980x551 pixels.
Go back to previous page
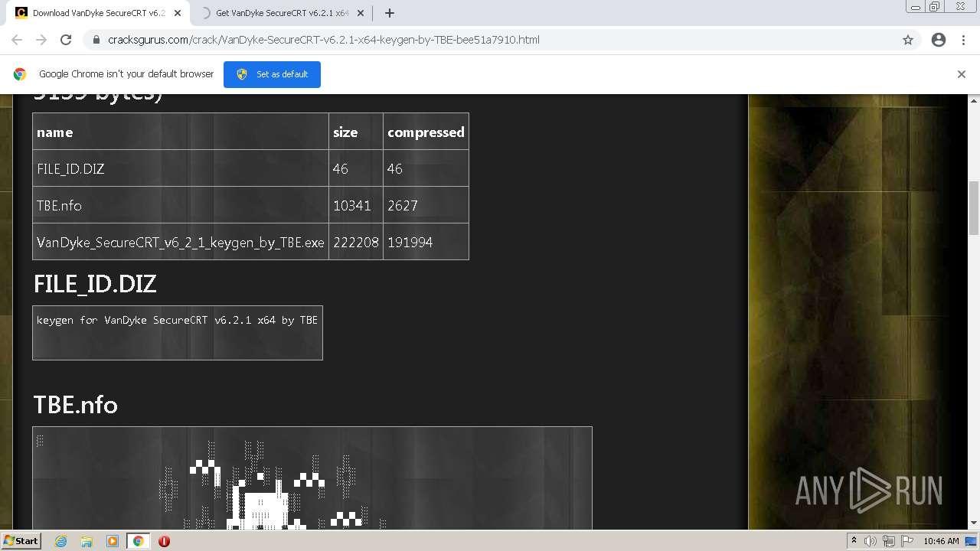(17, 40)
